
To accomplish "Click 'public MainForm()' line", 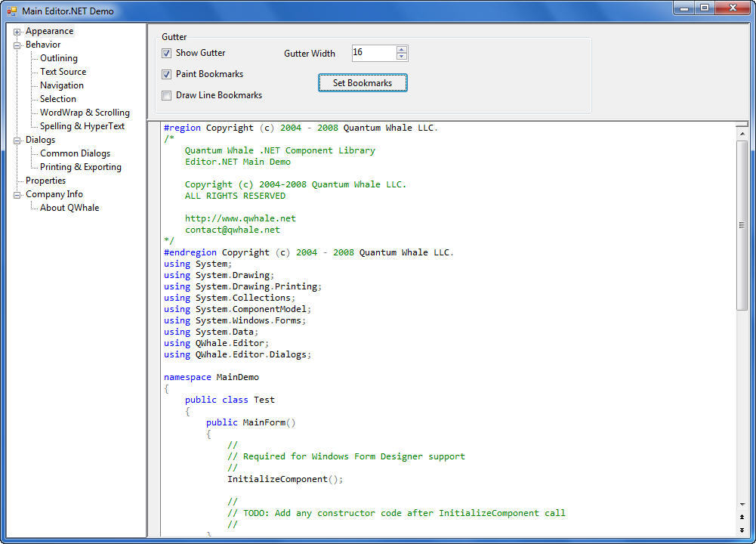I will click(x=251, y=422).
